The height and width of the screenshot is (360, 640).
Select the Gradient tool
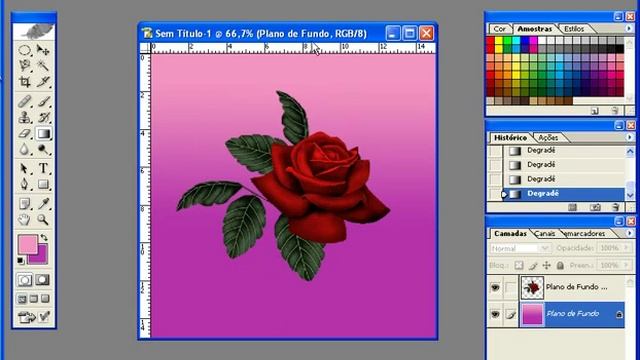coord(43,133)
